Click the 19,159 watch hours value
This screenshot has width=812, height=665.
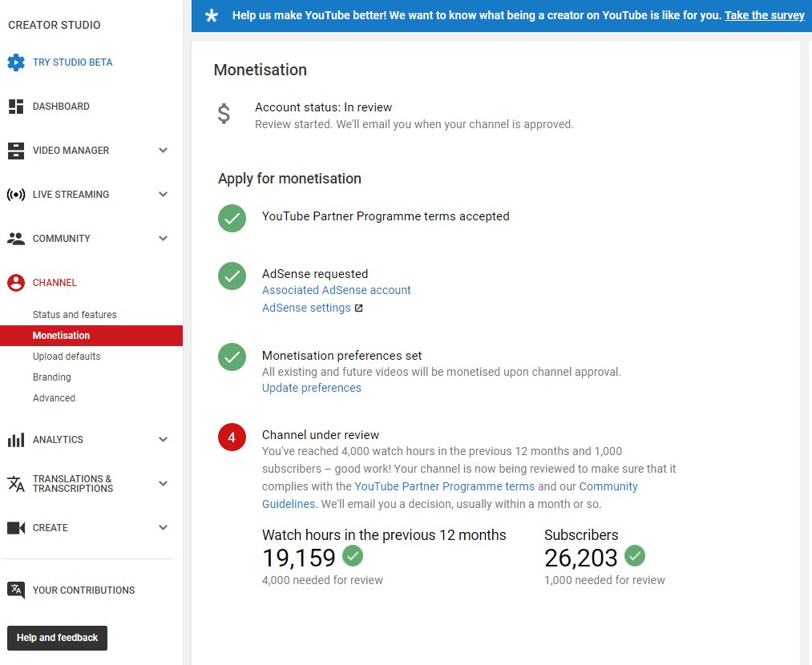pos(299,558)
